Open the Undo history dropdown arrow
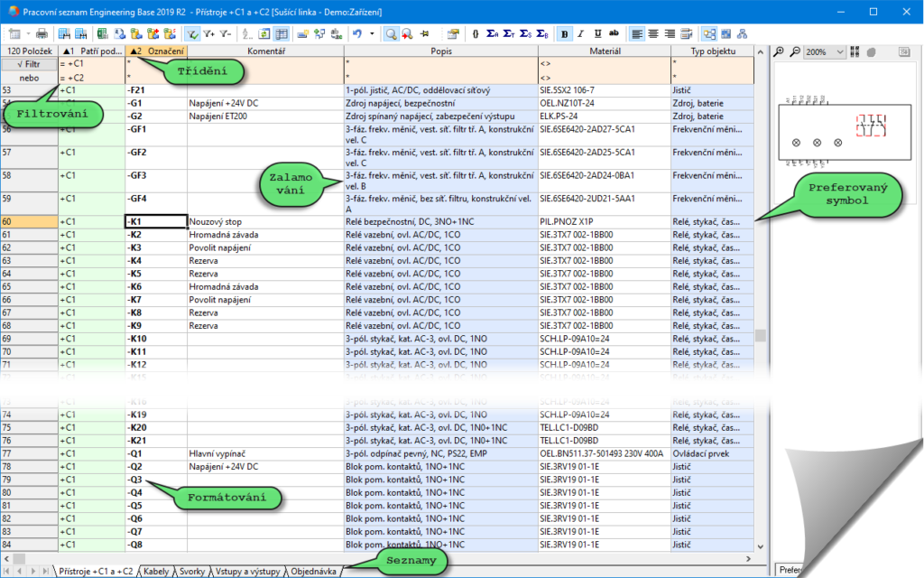The width and height of the screenshot is (924, 578). (372, 33)
